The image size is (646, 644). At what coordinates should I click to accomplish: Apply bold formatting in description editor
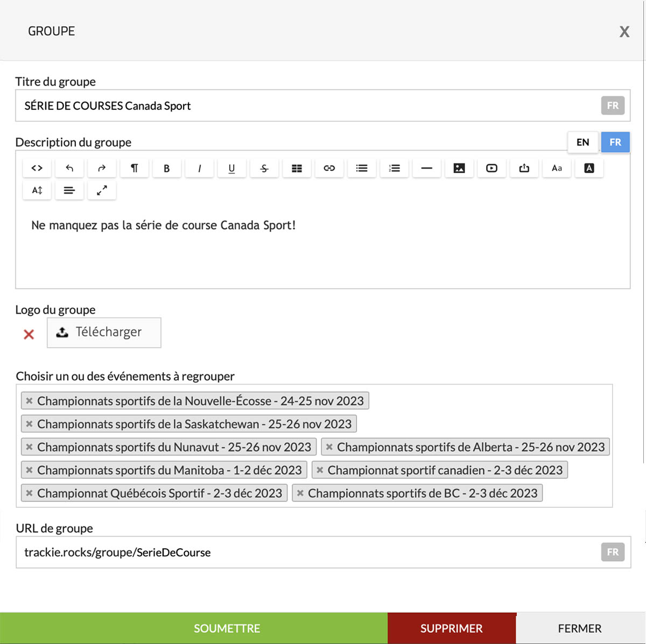pyautogui.click(x=167, y=168)
